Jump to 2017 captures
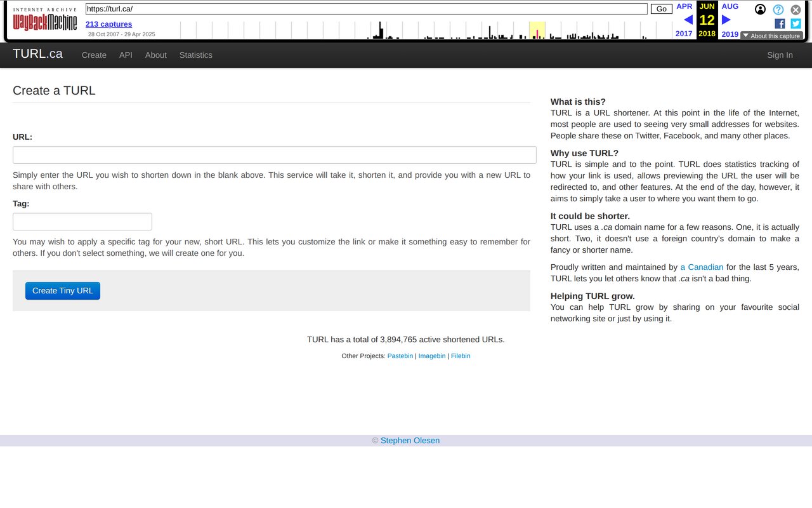812x508 pixels. [x=684, y=34]
